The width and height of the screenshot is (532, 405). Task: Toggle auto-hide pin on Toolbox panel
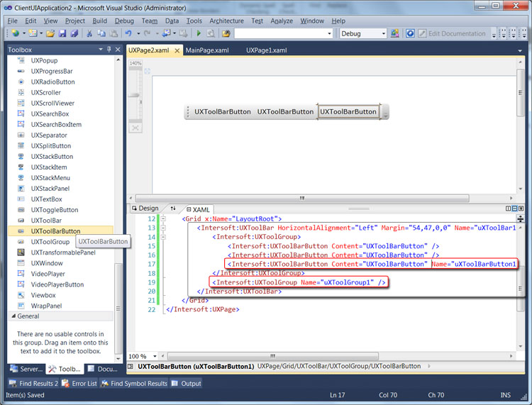(109, 50)
